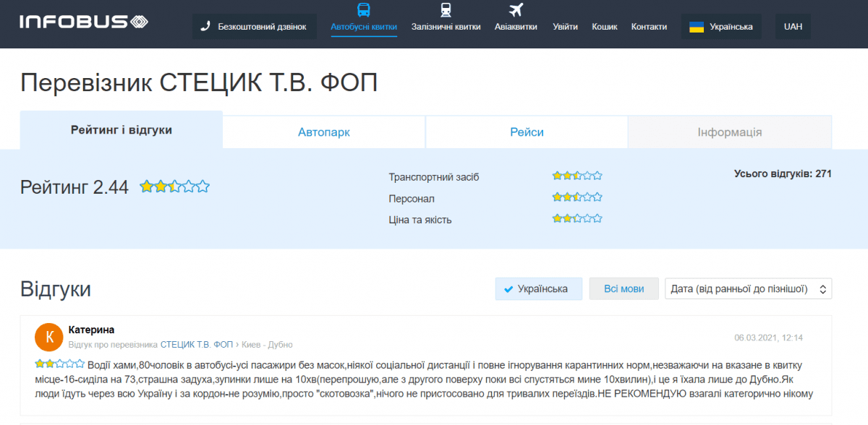
Task: Open the Рейси tab
Action: [527, 132]
